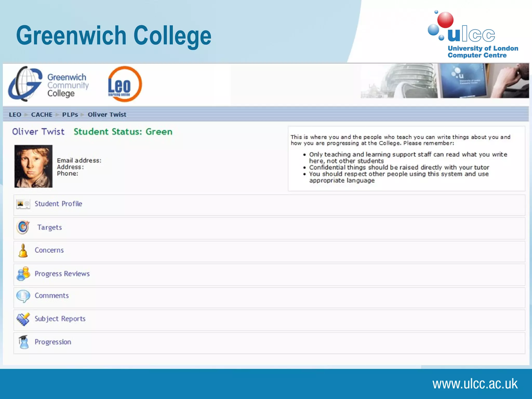Click Oliver Twist's profile photo

click(x=33, y=166)
